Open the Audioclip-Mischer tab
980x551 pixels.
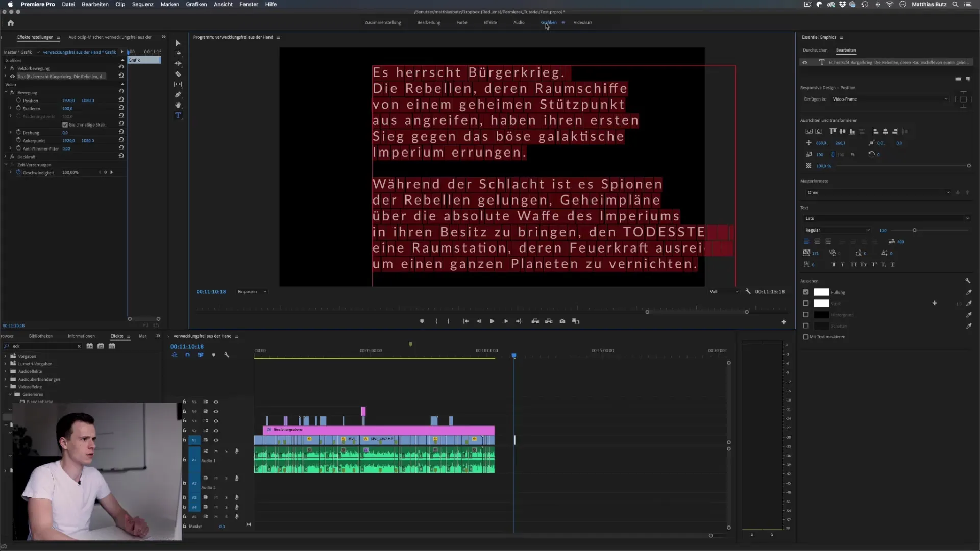(110, 37)
